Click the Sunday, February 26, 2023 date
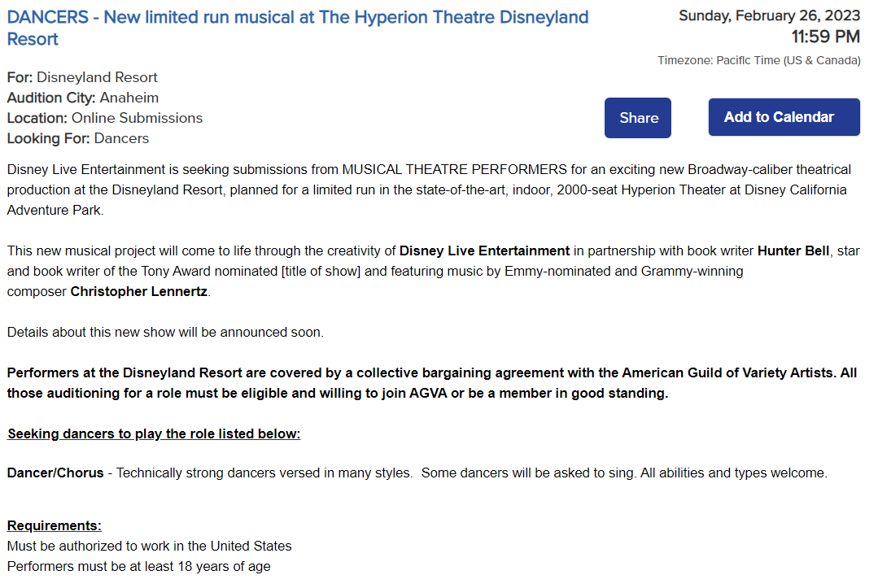The height and width of the screenshot is (588, 878). tap(769, 15)
